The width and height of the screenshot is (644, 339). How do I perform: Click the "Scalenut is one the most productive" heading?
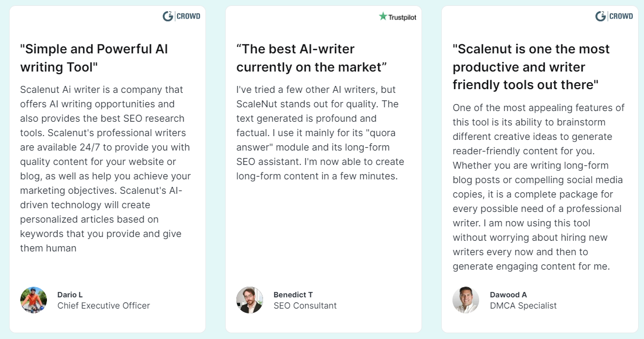(x=531, y=67)
